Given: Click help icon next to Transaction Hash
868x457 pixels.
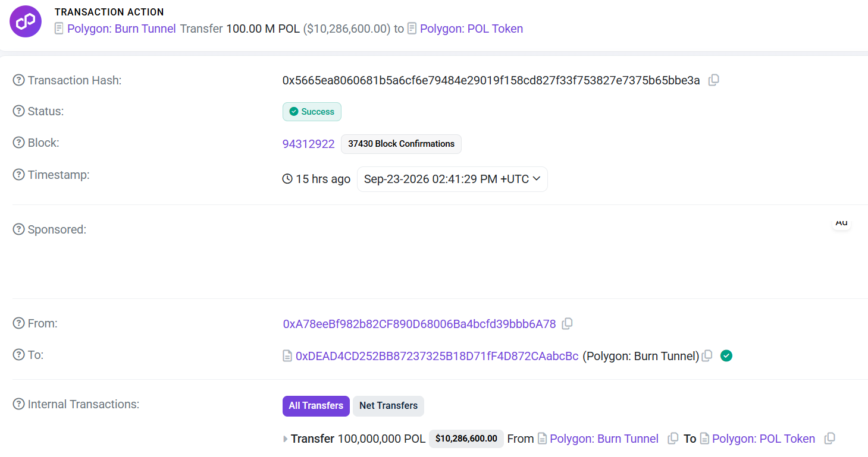Looking at the screenshot, I should coord(18,80).
